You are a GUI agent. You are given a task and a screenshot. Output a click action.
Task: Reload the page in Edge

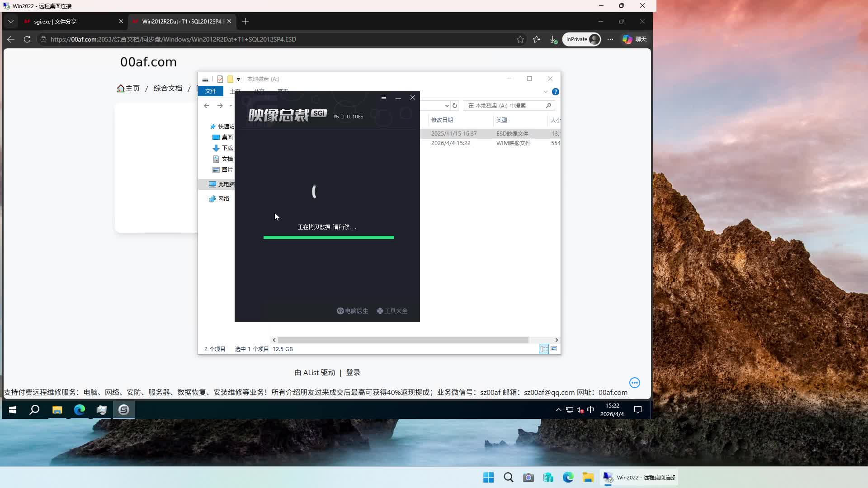coord(27,39)
